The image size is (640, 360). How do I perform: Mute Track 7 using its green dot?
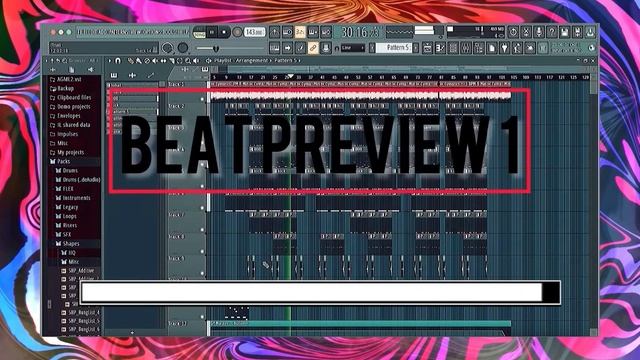coord(202,230)
